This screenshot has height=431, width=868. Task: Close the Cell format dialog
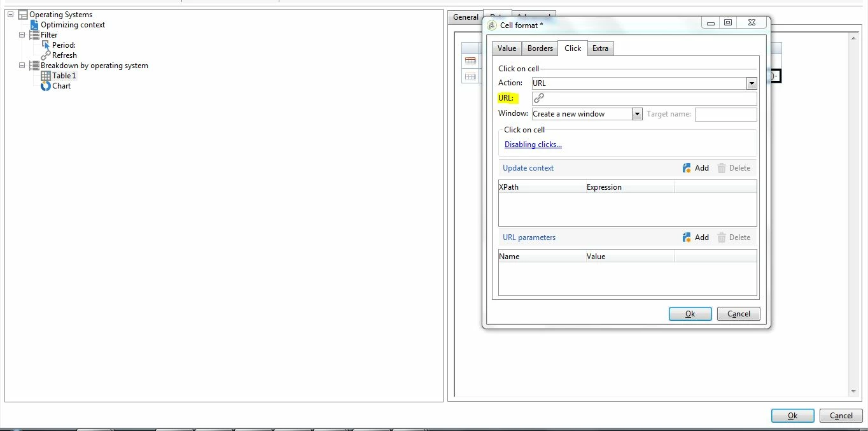752,23
